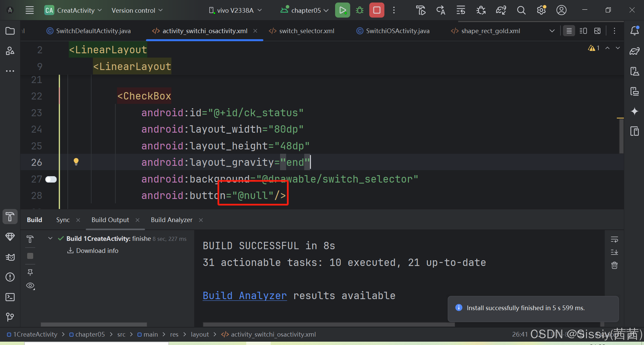Open the Problems panel with the exclamation icon

coord(10,277)
